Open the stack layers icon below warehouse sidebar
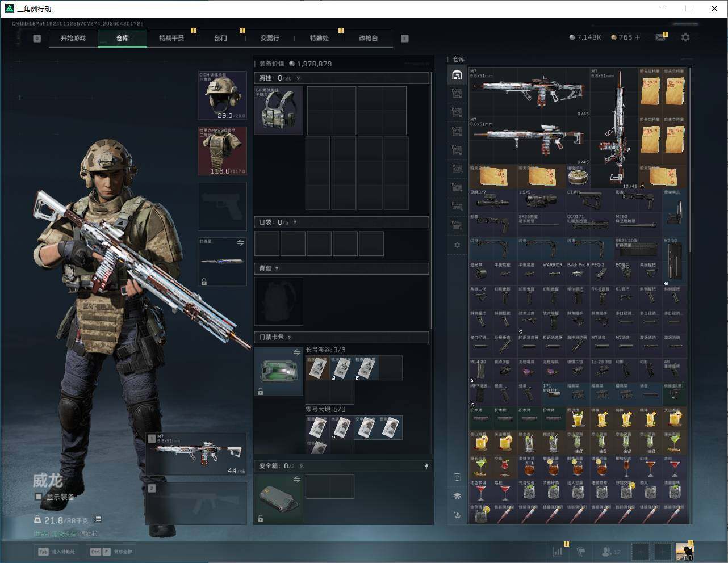Screen dimensions: 728x563 [457, 495]
